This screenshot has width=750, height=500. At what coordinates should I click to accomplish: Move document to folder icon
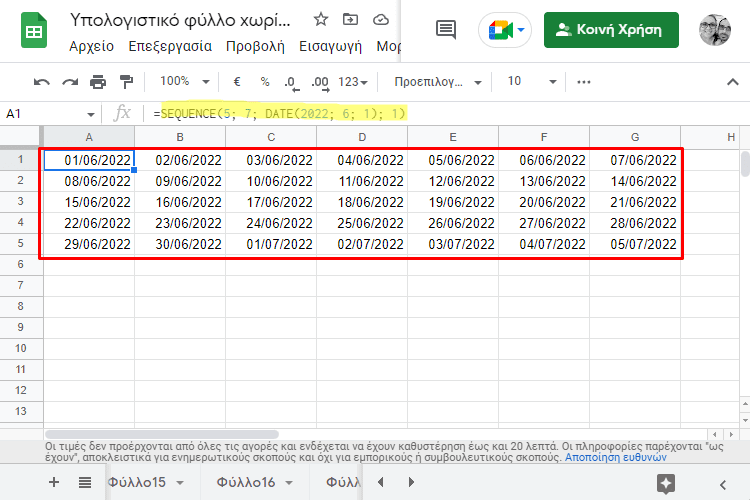351,20
